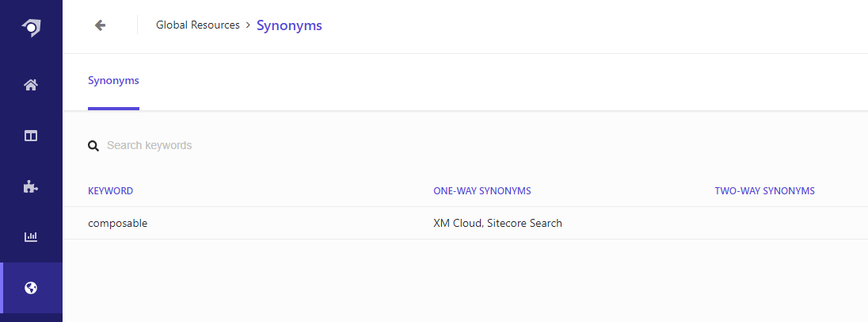This screenshot has height=322, width=868.
Task: Click the back arrow icon
Action: tap(100, 25)
